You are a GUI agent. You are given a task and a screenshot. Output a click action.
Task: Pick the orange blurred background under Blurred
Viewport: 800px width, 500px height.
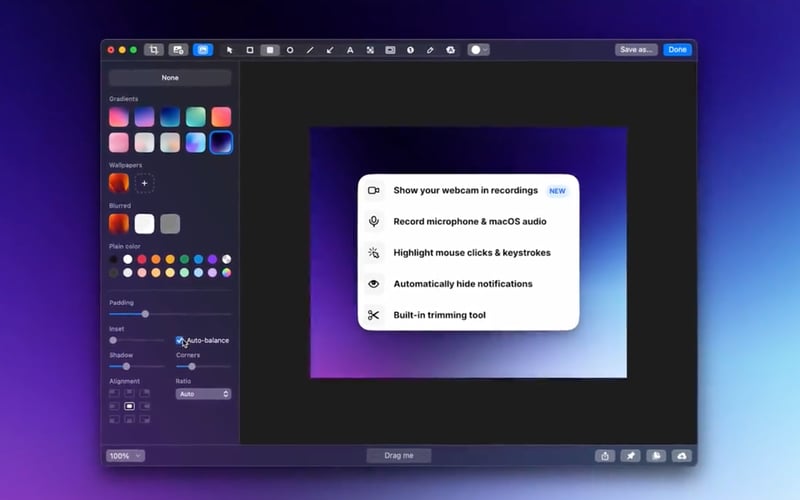click(x=119, y=223)
